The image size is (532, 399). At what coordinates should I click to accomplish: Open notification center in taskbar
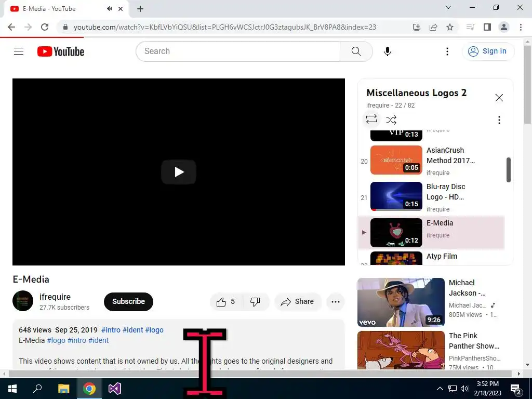[516, 389]
